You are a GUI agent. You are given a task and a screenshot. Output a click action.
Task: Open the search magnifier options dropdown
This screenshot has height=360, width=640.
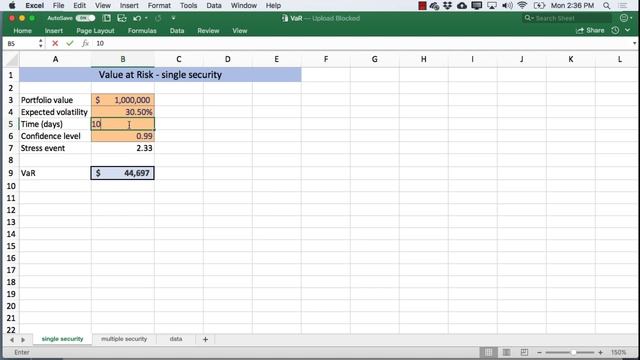[x=529, y=18]
